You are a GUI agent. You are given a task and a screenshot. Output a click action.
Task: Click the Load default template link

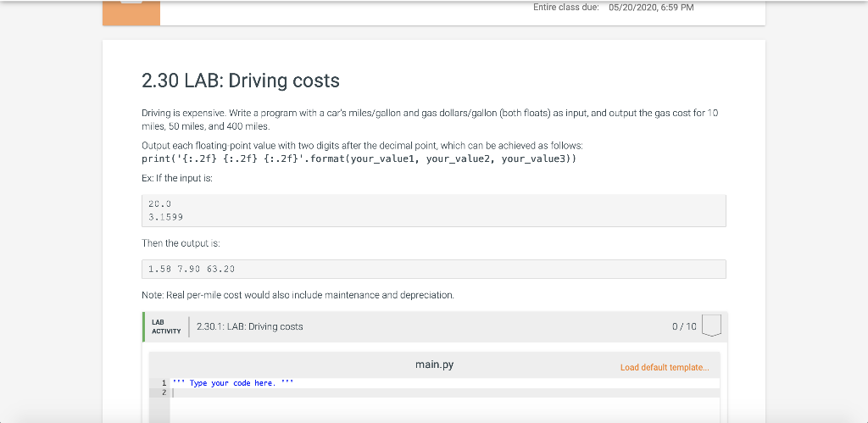(665, 368)
